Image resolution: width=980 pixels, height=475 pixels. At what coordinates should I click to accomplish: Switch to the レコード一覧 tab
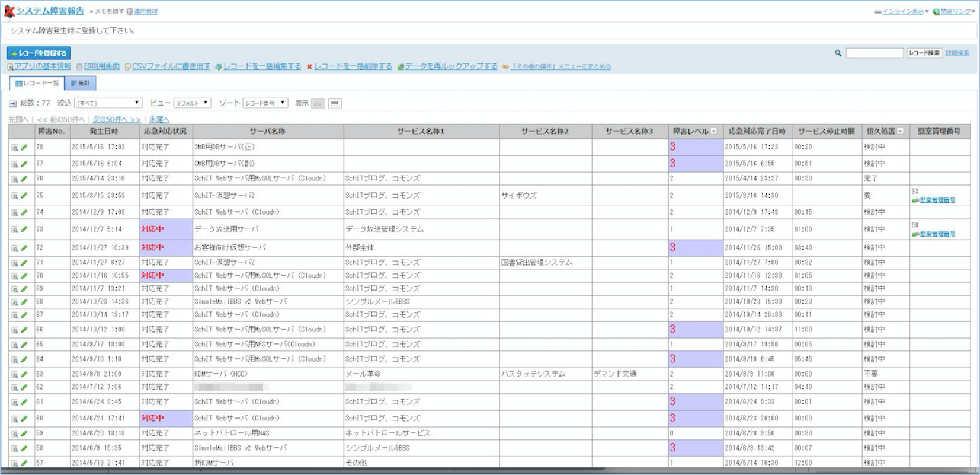[37, 84]
